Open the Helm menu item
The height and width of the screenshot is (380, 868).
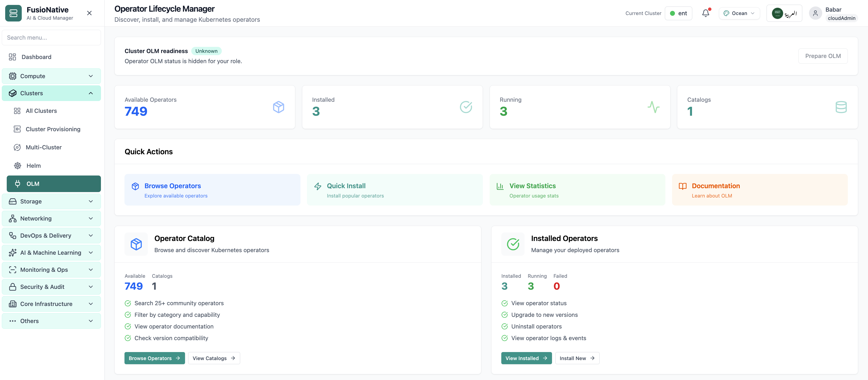[54, 166]
